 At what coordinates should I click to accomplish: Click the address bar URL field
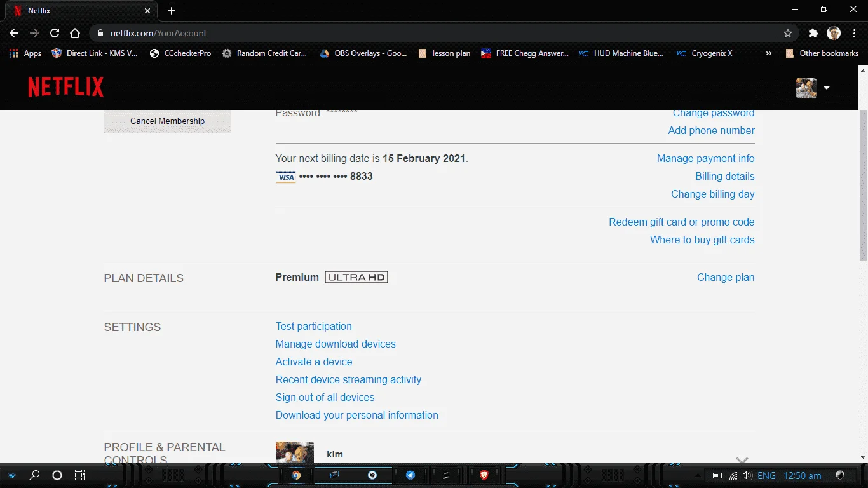[445, 33]
